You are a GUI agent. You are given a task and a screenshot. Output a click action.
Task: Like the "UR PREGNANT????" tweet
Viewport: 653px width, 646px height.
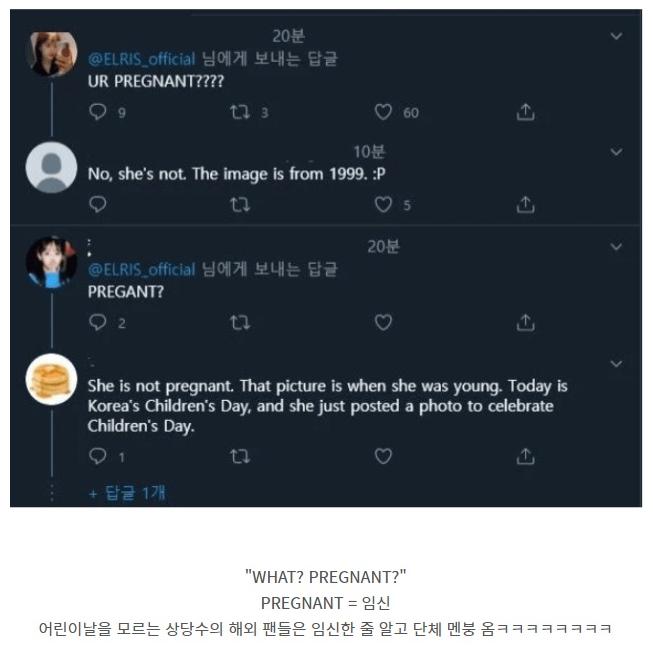[383, 112]
